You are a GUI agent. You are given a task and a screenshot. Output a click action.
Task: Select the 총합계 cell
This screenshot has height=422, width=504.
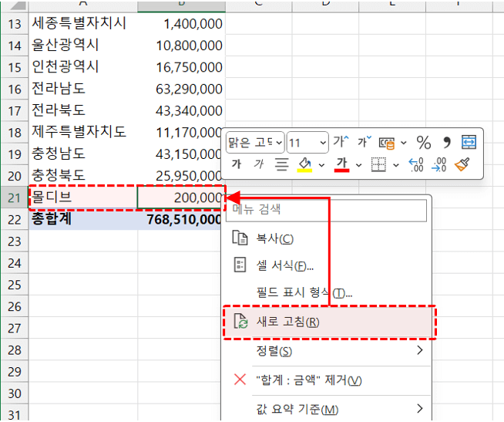coord(83,219)
